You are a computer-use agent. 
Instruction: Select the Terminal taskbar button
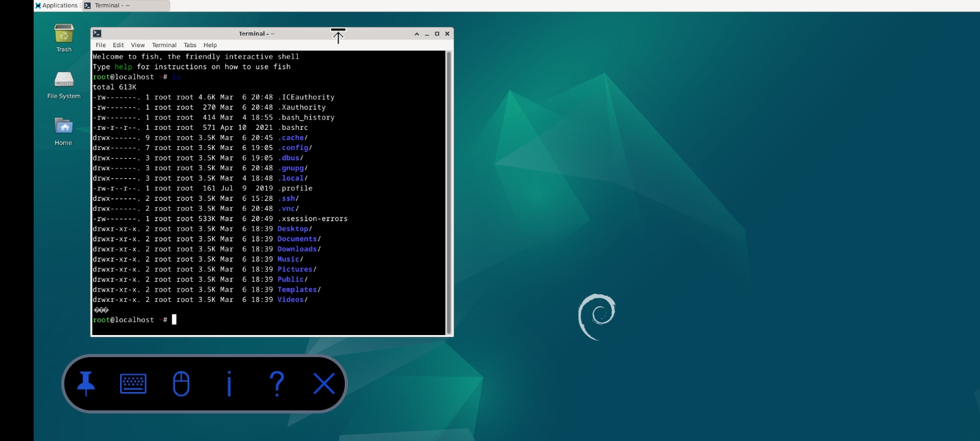pos(126,6)
